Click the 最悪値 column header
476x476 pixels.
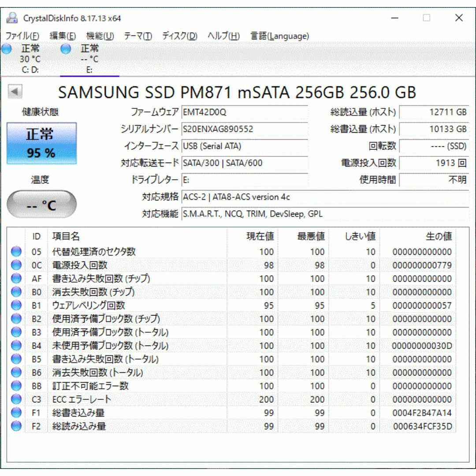[303, 236]
